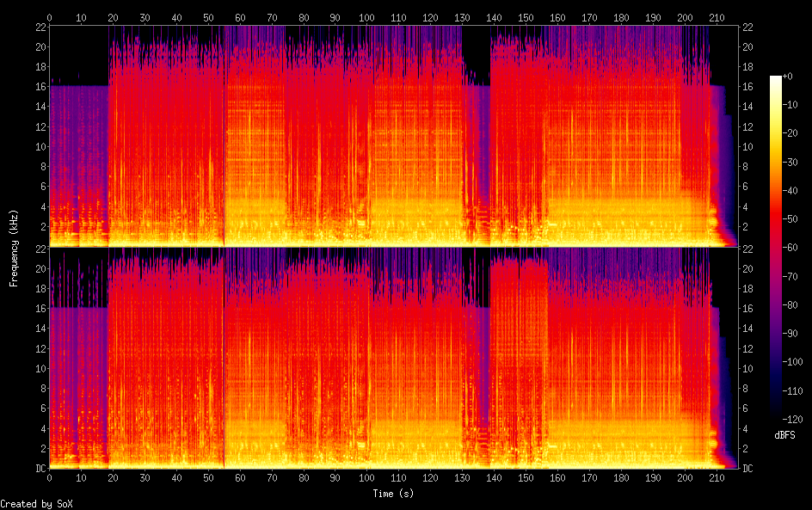812x510 pixels.
Task: Click the 0 tick on bottom time axis
Action: [x=49, y=478]
